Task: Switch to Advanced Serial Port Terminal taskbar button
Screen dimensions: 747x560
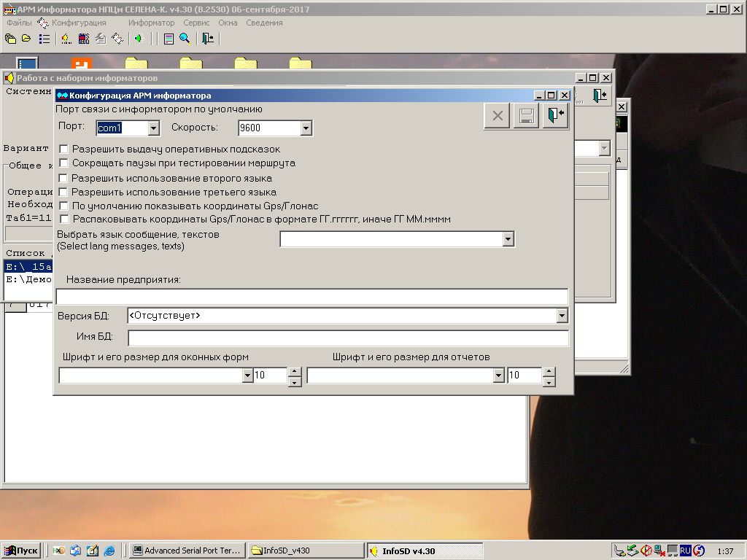Action: click(x=187, y=551)
